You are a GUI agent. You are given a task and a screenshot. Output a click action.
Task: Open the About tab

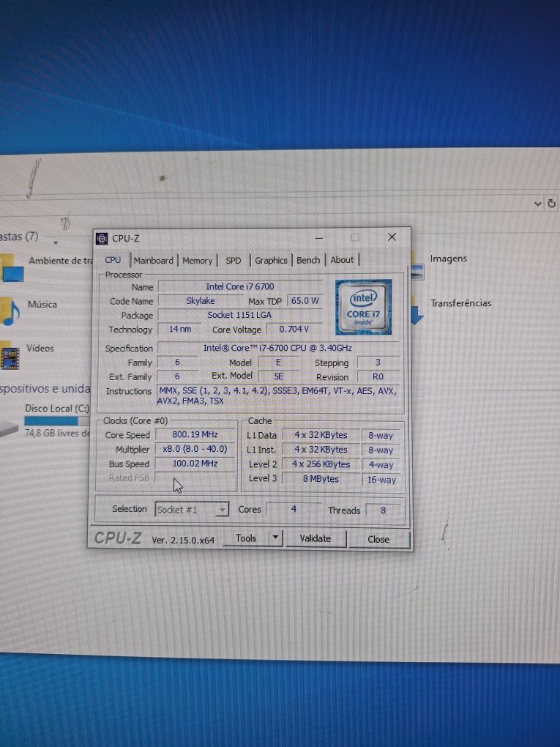(x=342, y=260)
